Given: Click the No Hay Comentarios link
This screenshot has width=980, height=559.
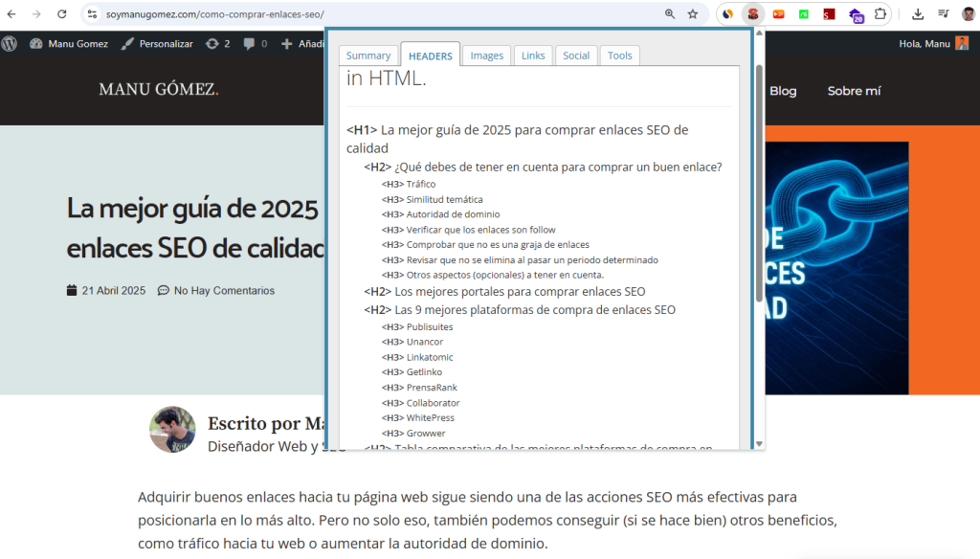Looking at the screenshot, I should click(224, 289).
